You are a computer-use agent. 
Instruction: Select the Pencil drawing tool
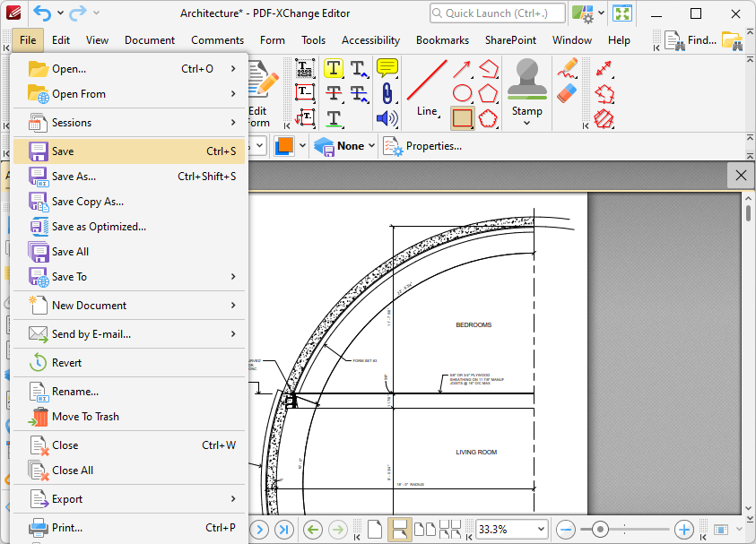[567, 68]
